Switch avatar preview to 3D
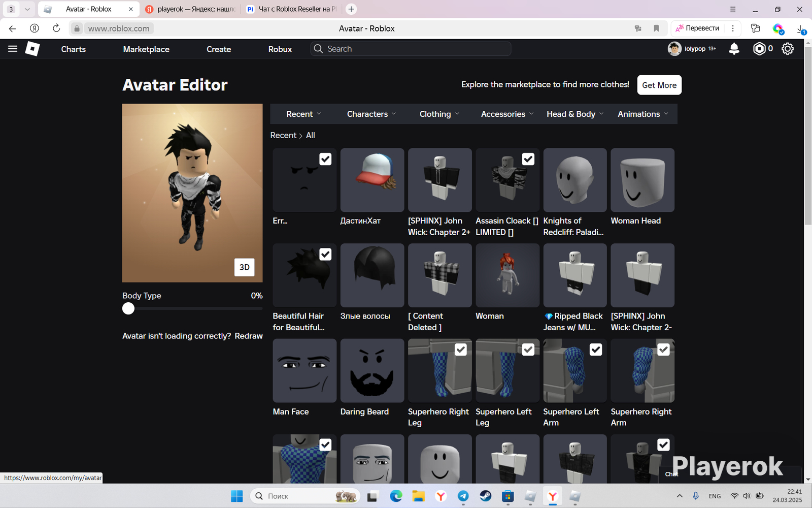The height and width of the screenshot is (508, 812). click(x=244, y=267)
